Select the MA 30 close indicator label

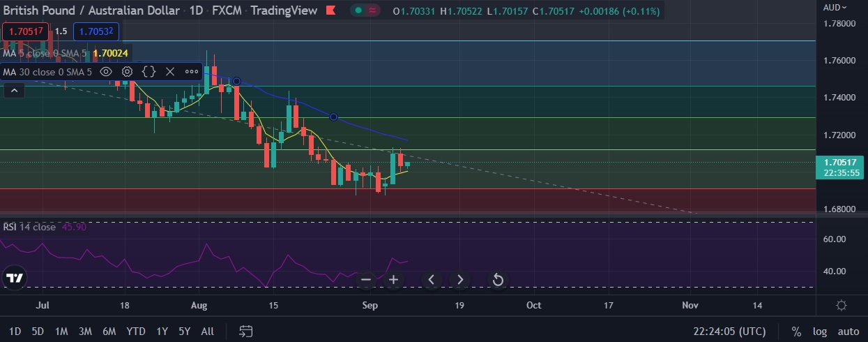tap(47, 71)
